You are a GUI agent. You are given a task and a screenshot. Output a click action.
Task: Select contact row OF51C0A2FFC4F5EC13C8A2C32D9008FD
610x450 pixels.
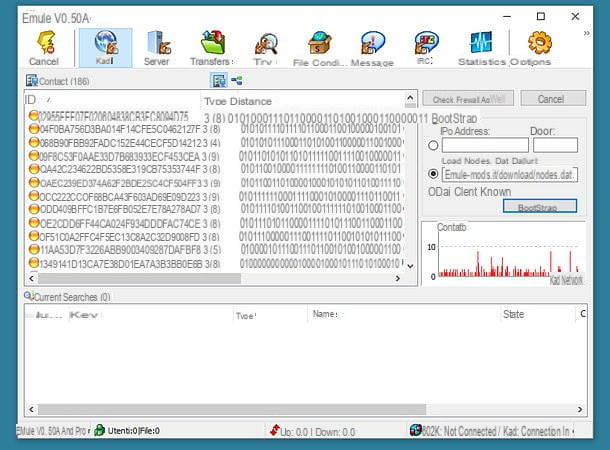click(x=216, y=236)
